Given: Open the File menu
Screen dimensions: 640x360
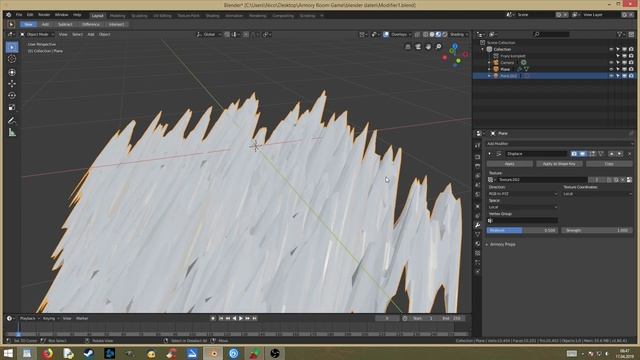Looking at the screenshot, I should (19, 15).
